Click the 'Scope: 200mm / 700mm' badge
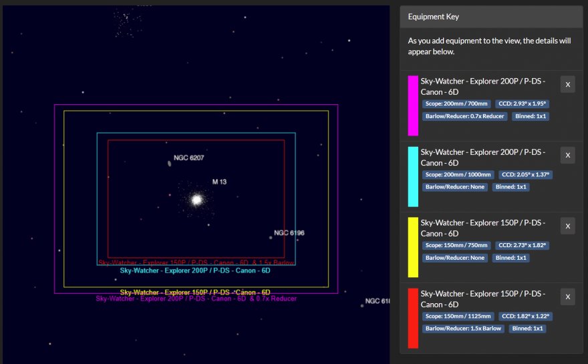The height and width of the screenshot is (364, 588). click(x=456, y=104)
